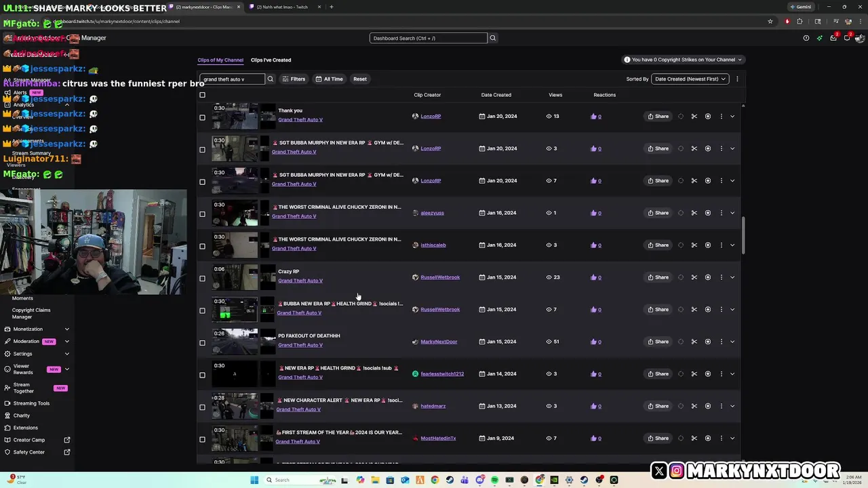
Task: Click Share in the Crazy RP row
Action: coord(658,277)
